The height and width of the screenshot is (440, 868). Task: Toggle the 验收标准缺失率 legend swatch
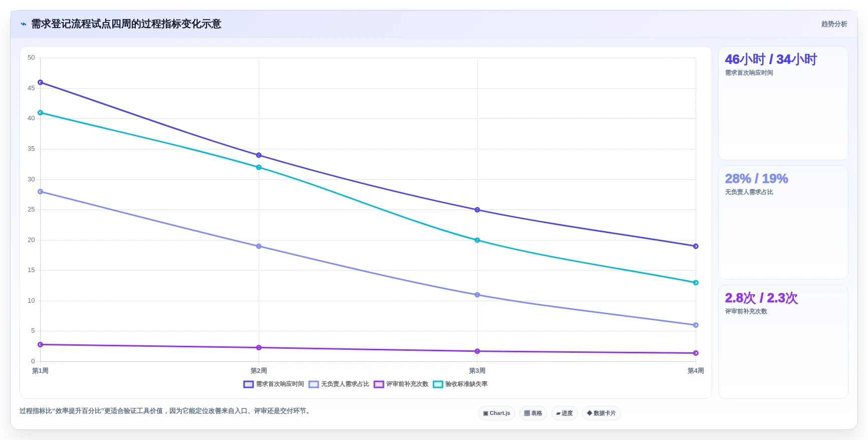click(x=438, y=384)
